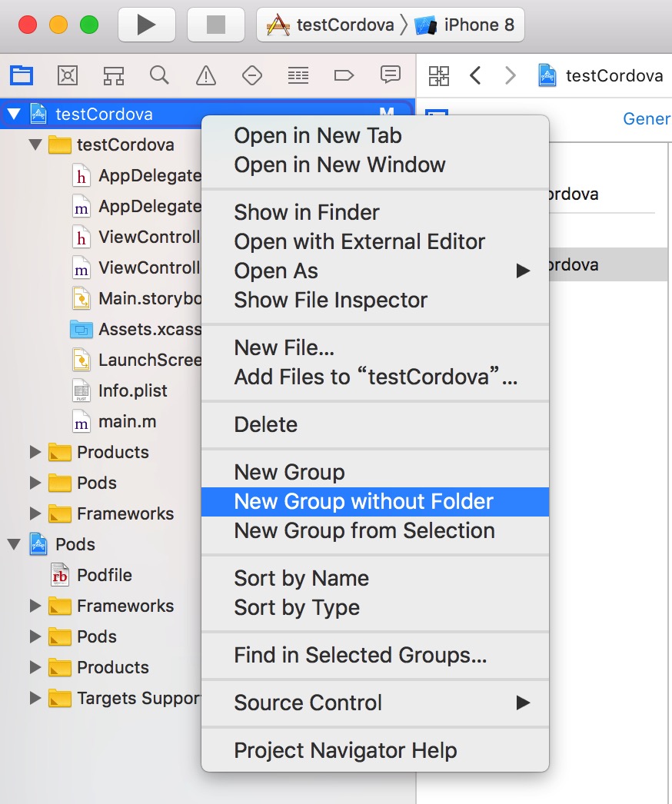
Task: Open the Report navigator
Action: [391, 75]
